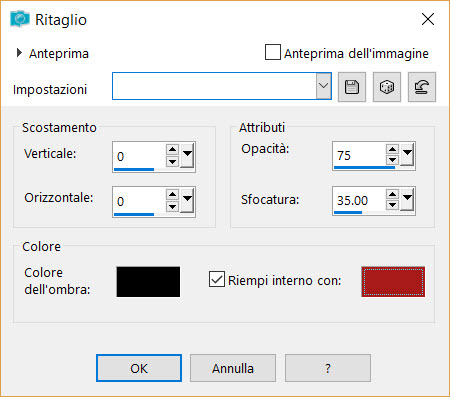The height and width of the screenshot is (397, 450).
Task: Open the Impostazioni presets dropdown
Action: (323, 86)
